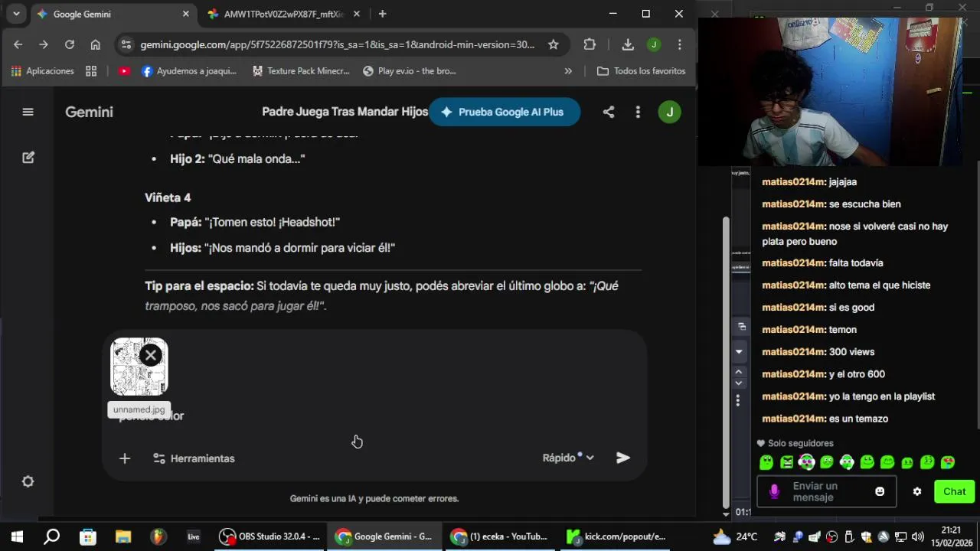This screenshot has width=980, height=551.
Task: Share the conversation via share icon
Action: 608,112
